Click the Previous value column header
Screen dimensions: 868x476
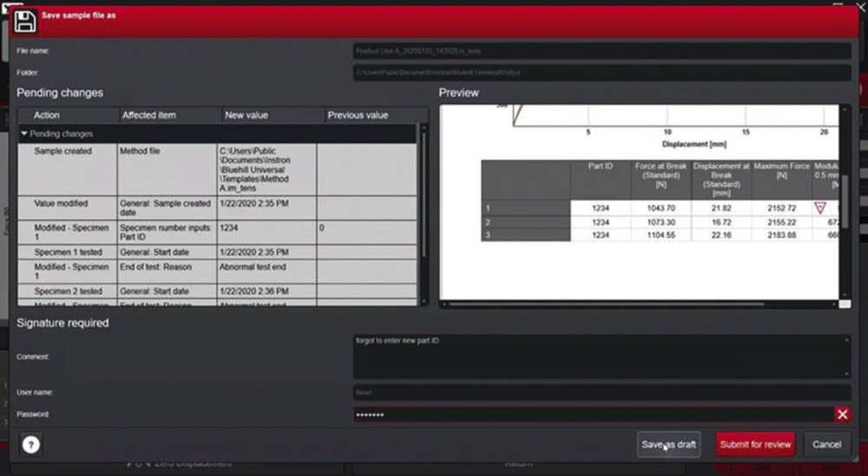point(372,116)
